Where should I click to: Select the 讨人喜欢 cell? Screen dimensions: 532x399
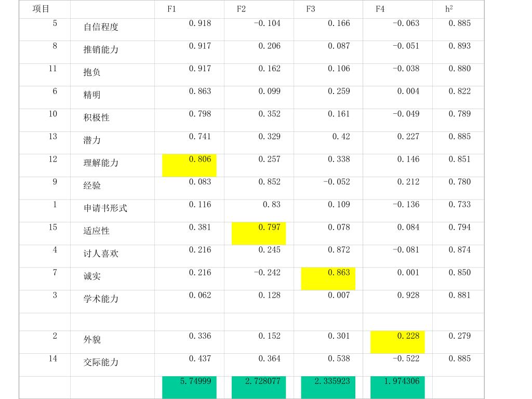[x=112, y=256]
